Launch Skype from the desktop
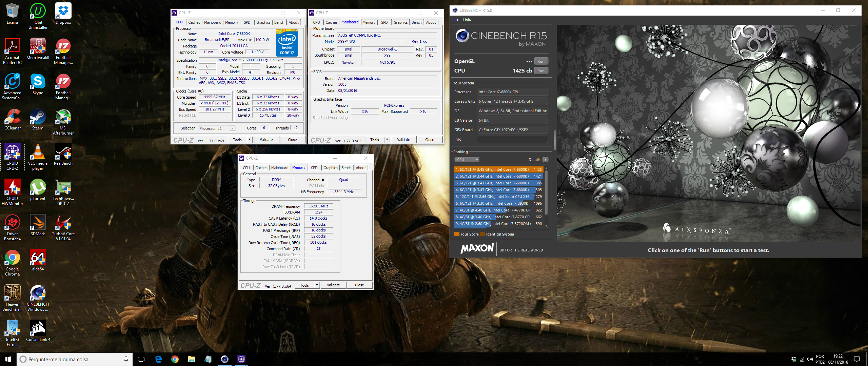The width and height of the screenshot is (868, 366). [38, 84]
